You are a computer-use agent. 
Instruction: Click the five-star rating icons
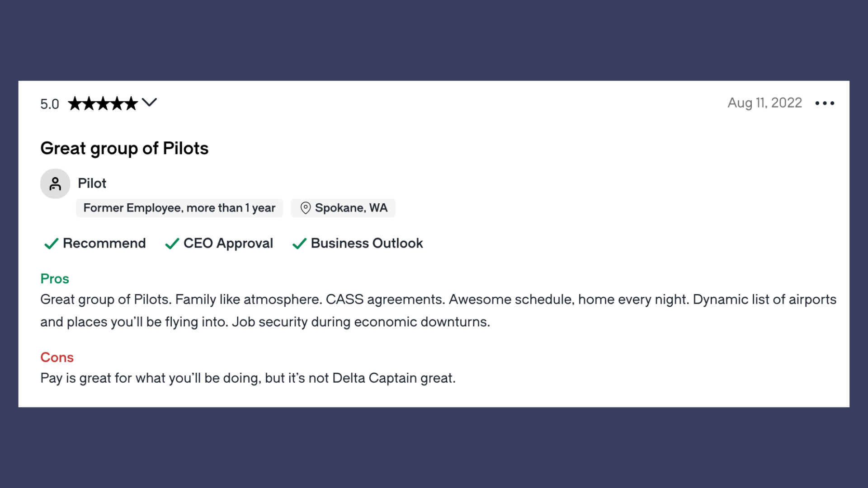(103, 103)
